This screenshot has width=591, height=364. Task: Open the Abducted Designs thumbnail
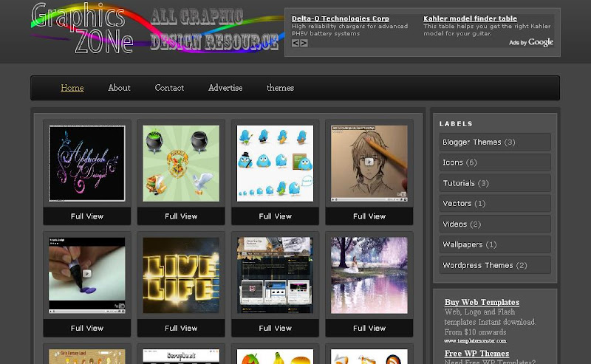click(x=86, y=163)
